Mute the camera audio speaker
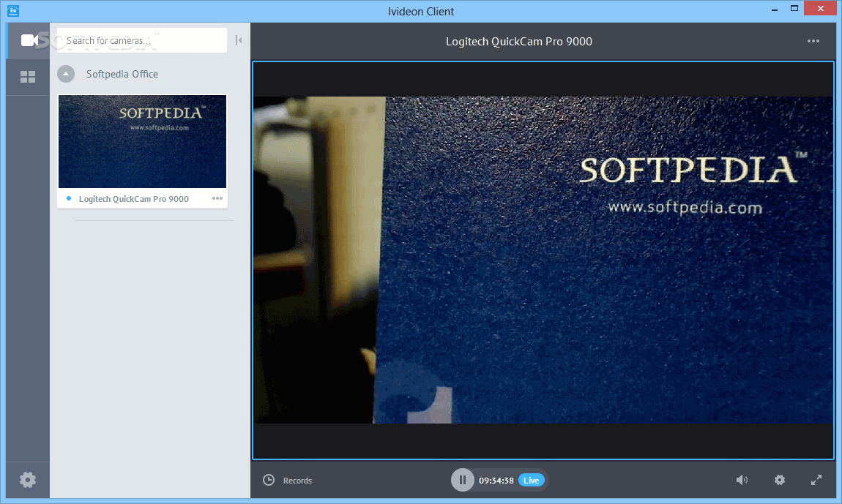Image resolution: width=842 pixels, height=504 pixels. click(742, 480)
